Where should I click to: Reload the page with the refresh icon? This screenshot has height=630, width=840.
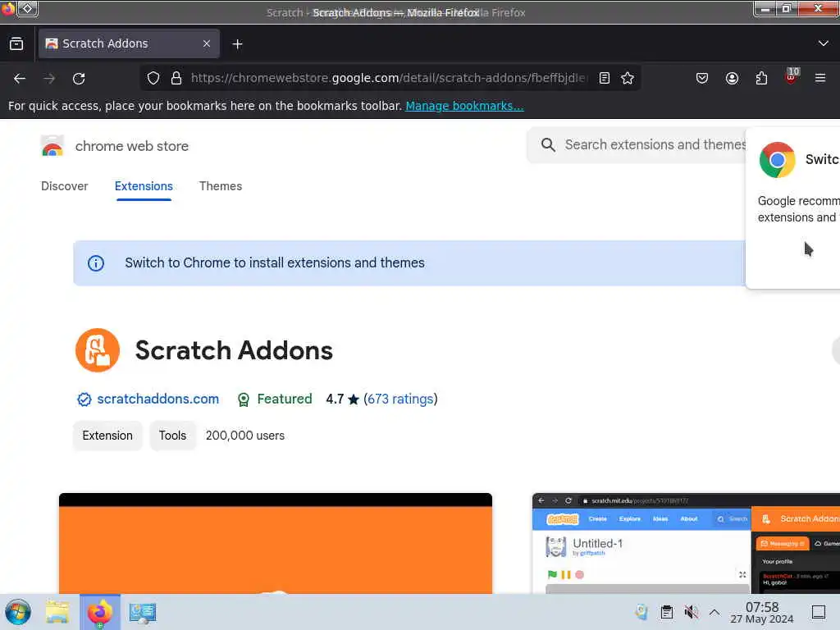tap(79, 79)
